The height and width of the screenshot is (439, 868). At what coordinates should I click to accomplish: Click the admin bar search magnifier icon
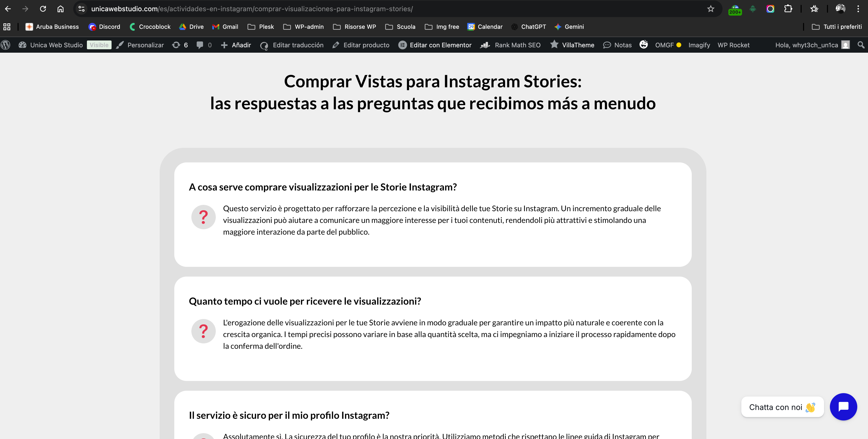[861, 45]
